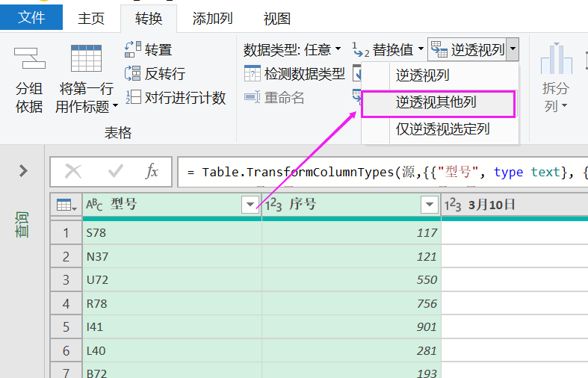Choose 逆透视列 from the dropdown menu

coord(440,75)
